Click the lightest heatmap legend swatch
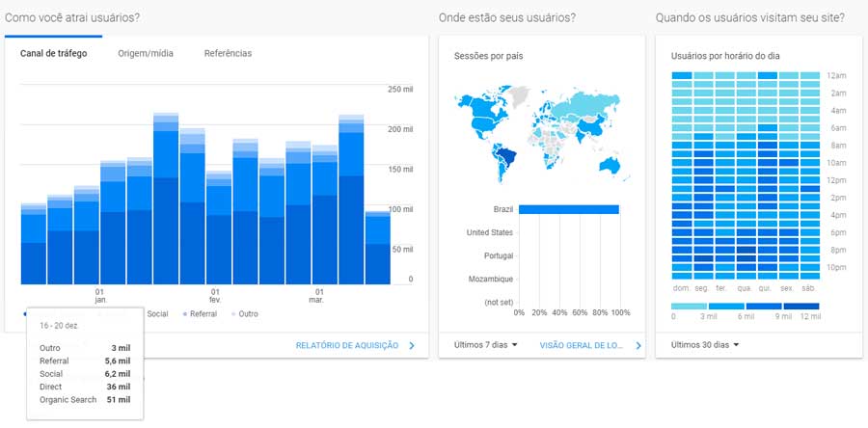Screen dimensions: 868x428 pyautogui.click(x=689, y=306)
